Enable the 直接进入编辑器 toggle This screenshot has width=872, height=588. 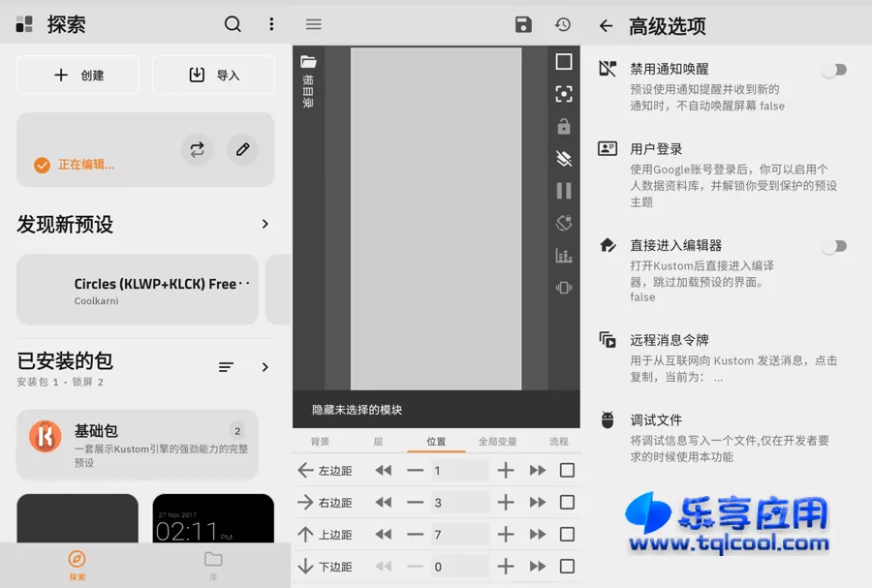(834, 246)
